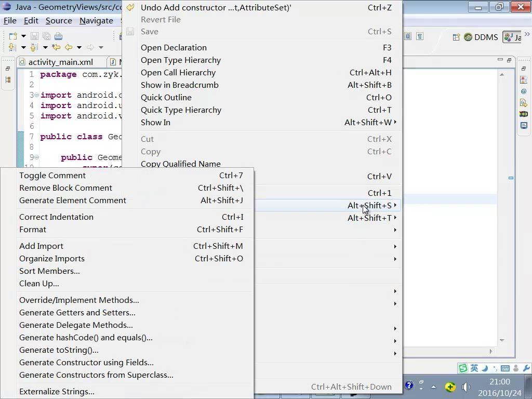Image resolution: width=532 pixels, height=399 pixels.
Task: Minimize the editor area
Action: [500, 60]
